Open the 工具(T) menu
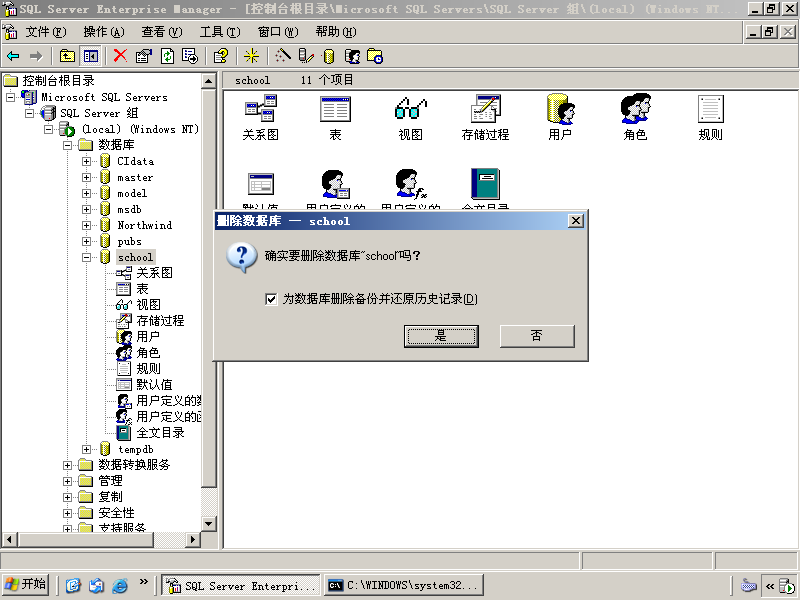This screenshot has height=600, width=800. pyautogui.click(x=220, y=32)
